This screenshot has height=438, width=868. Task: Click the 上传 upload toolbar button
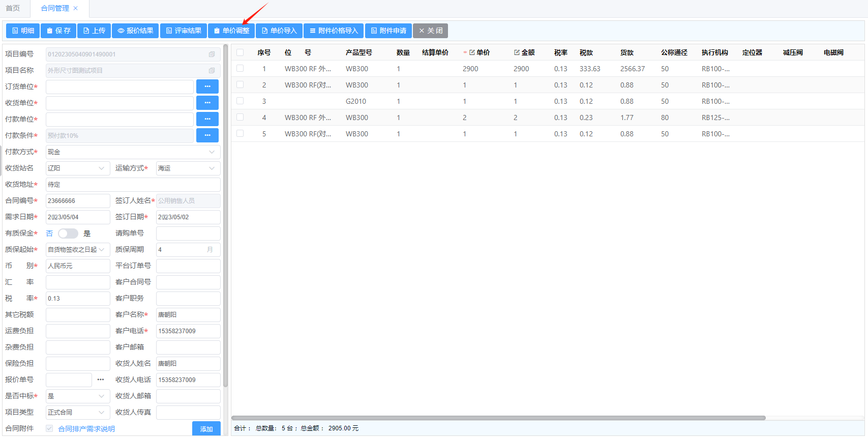click(x=94, y=31)
